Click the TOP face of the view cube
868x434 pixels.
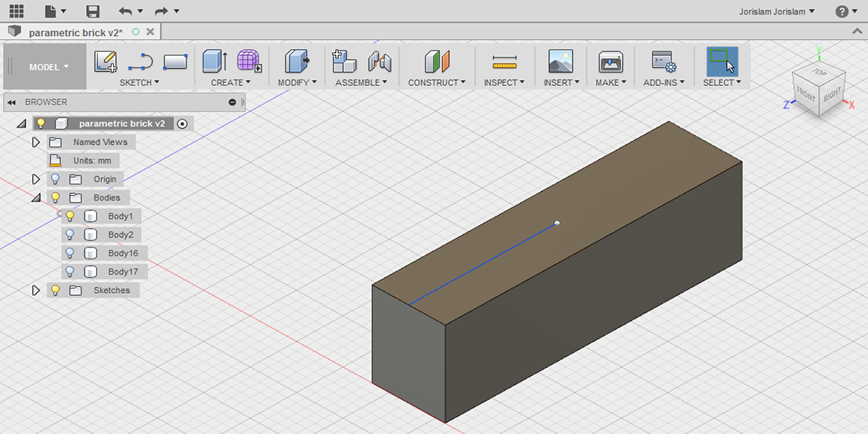[818, 71]
